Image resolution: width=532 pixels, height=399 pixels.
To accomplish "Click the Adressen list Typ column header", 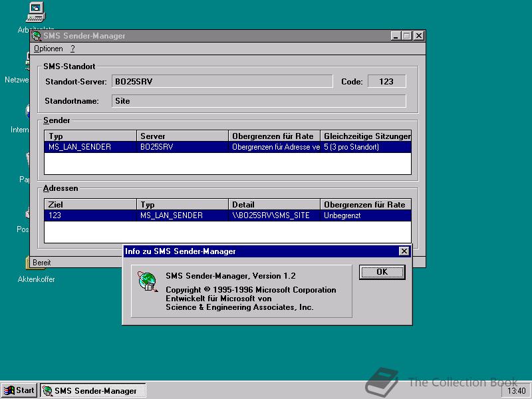I will 182,205.
